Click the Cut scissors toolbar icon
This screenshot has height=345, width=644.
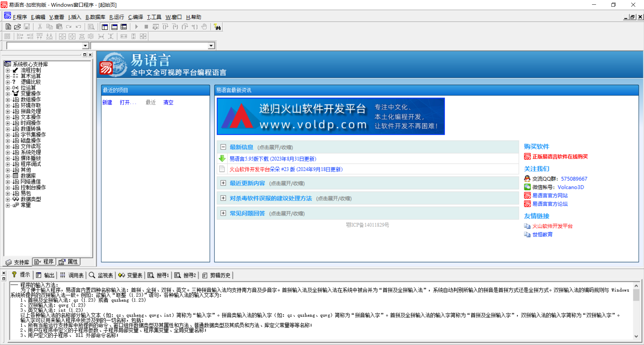tap(40, 27)
